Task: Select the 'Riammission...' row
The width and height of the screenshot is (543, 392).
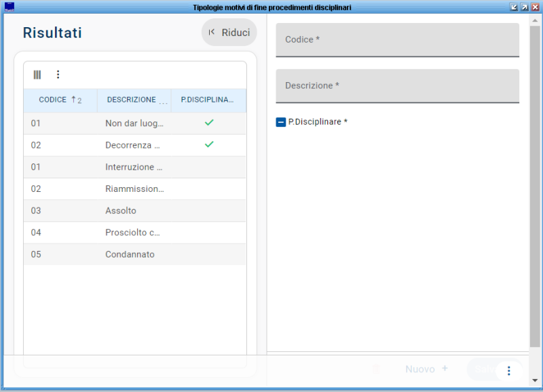Action: point(134,189)
